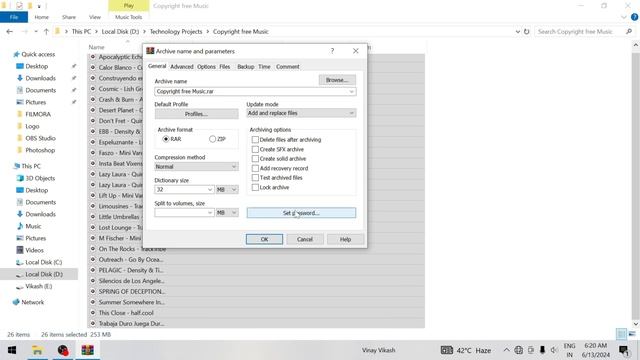Screen dimensions: 640x360
Task: Click Technology Projects in the address path
Action: [x=176, y=31]
